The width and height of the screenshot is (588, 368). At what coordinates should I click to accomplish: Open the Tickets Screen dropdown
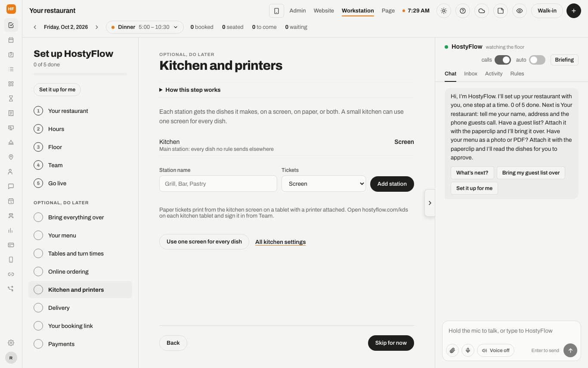tap(324, 184)
